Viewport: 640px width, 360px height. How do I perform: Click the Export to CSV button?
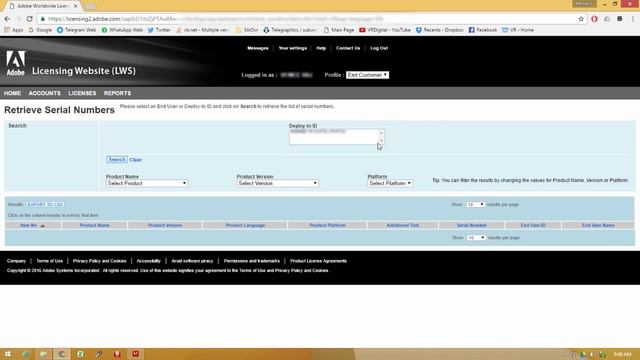tap(45, 204)
